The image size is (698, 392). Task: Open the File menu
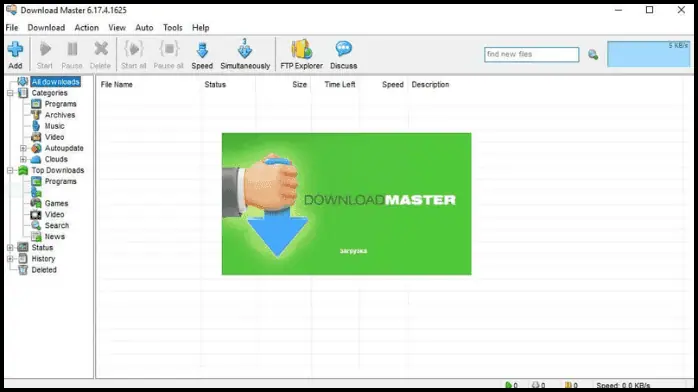12,28
